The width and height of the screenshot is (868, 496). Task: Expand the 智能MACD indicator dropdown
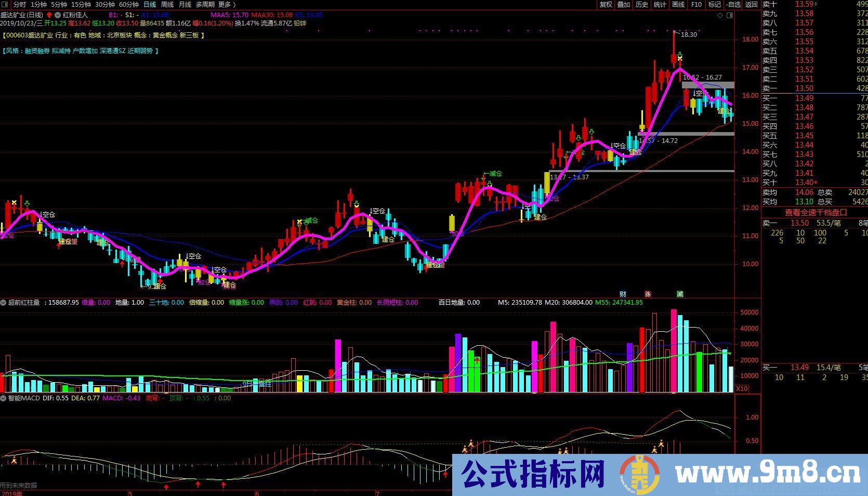point(4,398)
